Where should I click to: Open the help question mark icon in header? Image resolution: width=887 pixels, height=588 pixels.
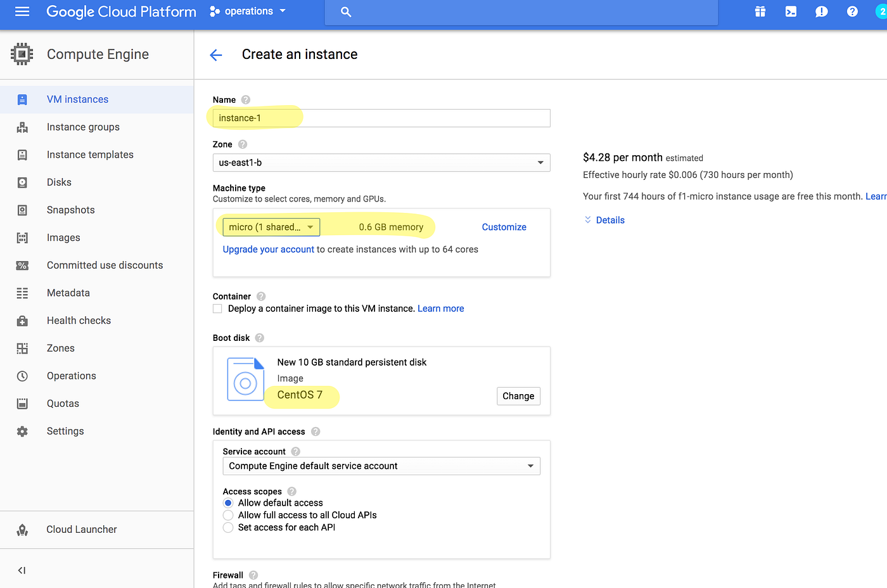click(x=852, y=11)
